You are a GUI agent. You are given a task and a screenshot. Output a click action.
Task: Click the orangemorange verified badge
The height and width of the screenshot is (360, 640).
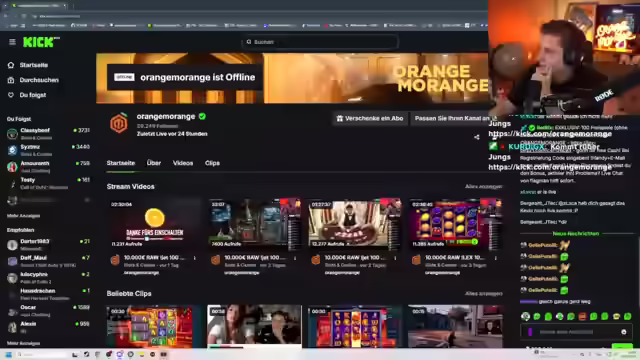(x=202, y=117)
